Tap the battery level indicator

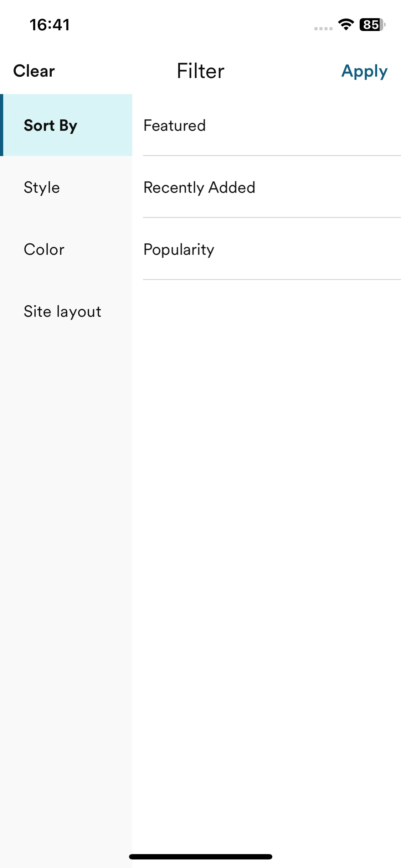click(372, 25)
